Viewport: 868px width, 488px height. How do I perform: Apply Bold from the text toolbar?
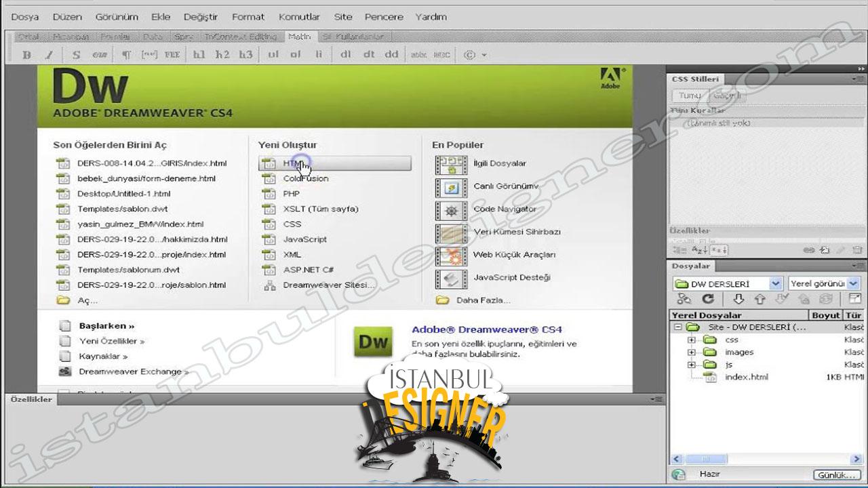(x=26, y=56)
